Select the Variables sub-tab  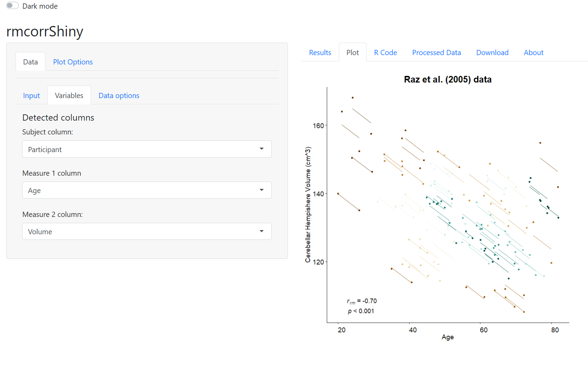[x=69, y=96]
